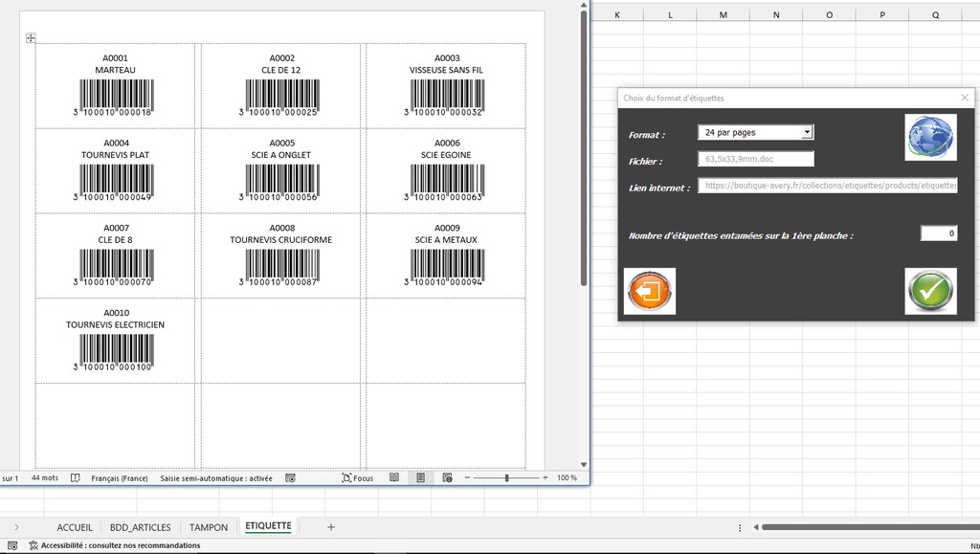Click the Word vertical scrollbar thumb

584,148
